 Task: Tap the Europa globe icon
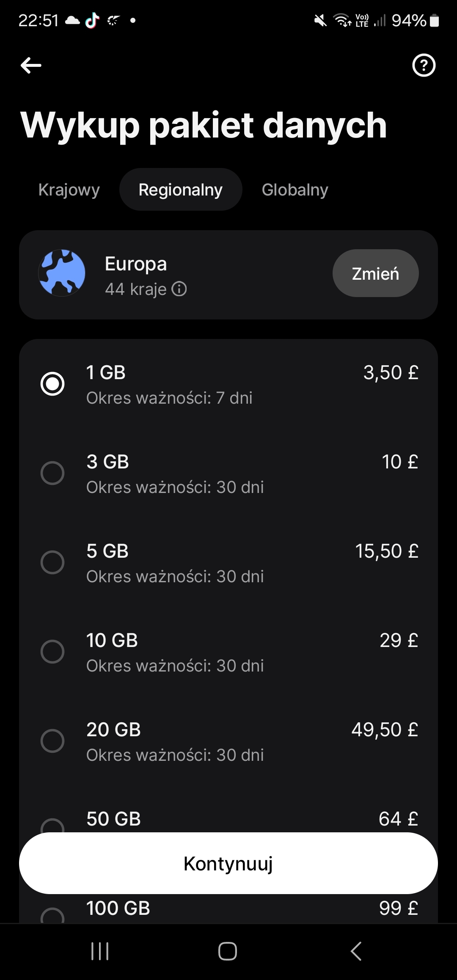coord(62,273)
